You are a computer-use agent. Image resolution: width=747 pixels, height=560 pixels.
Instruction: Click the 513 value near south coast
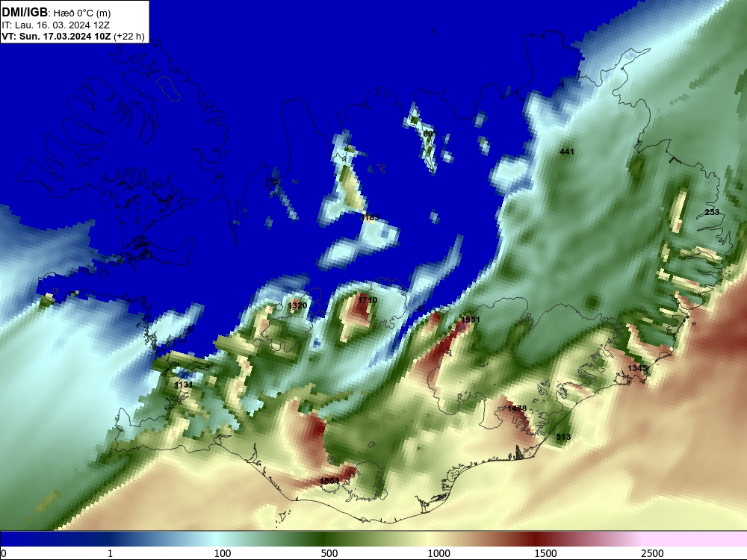(563, 437)
